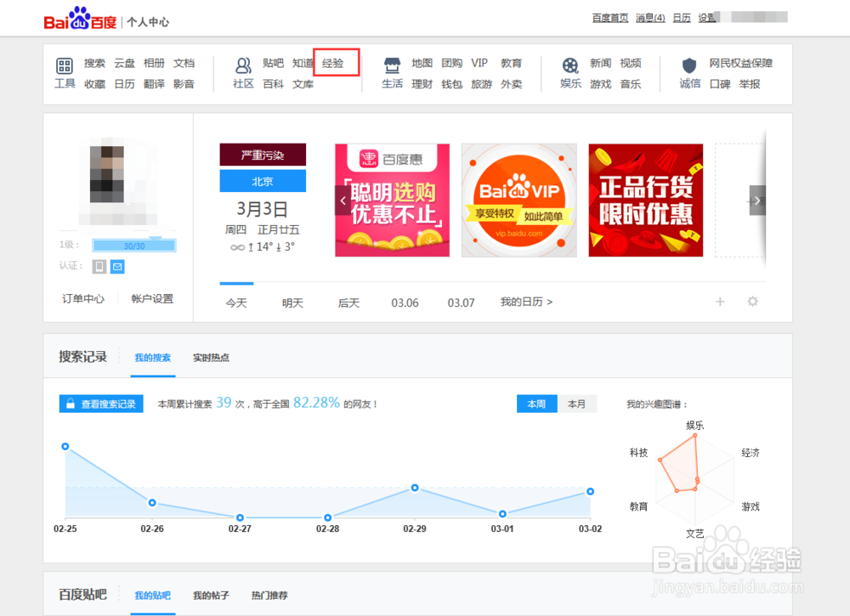Open the 工具 tools grid icon
Screen dimensions: 850x616
pos(65,66)
